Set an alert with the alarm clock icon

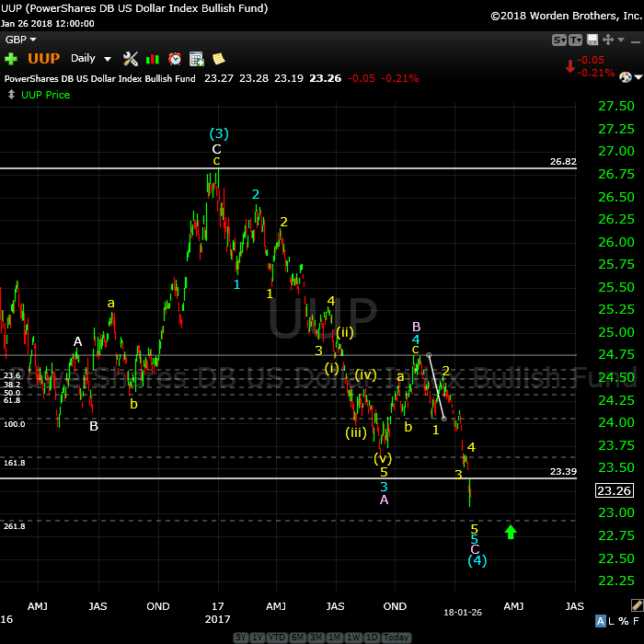pyautogui.click(x=175, y=59)
